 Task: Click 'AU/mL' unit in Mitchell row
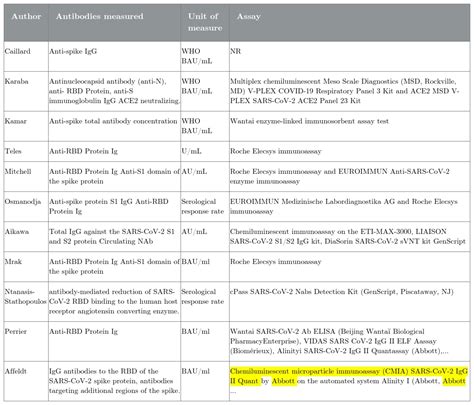[x=205, y=176]
